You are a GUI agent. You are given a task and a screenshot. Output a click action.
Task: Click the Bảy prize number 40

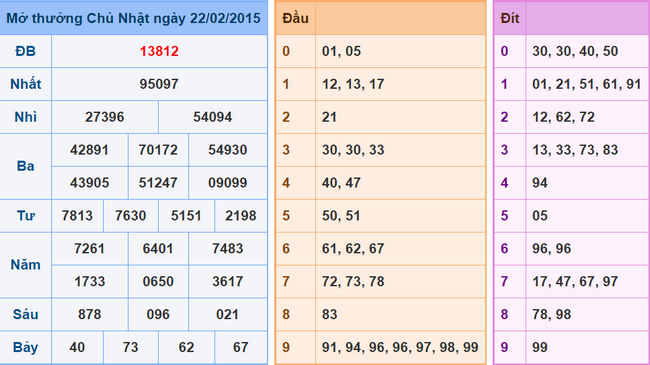point(77,347)
